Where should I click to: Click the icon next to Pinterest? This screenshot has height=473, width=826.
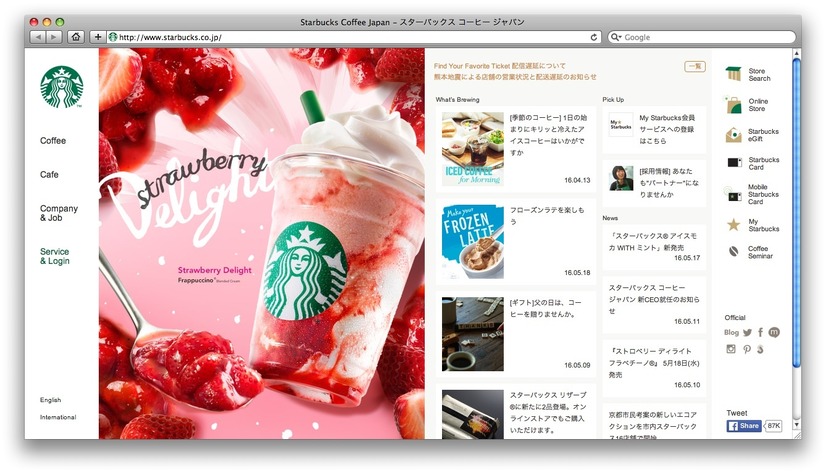tap(760, 349)
